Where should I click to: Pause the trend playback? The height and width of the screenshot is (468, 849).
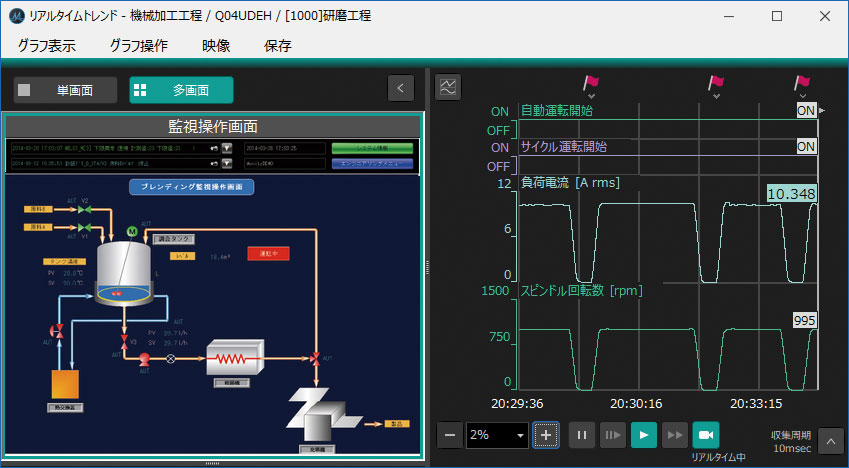[x=582, y=435]
